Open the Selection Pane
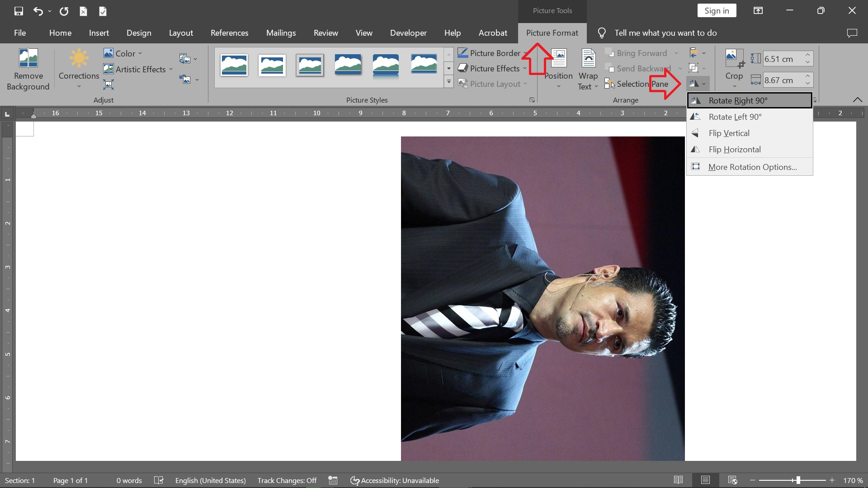 (x=637, y=84)
